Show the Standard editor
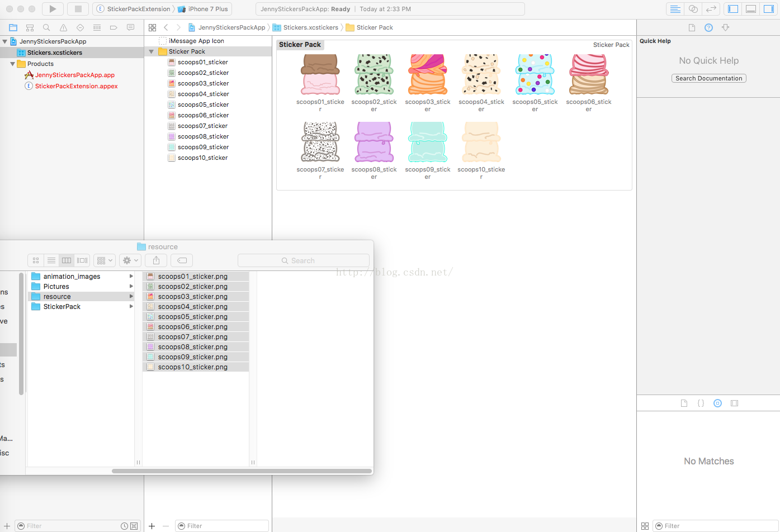 tap(675, 9)
